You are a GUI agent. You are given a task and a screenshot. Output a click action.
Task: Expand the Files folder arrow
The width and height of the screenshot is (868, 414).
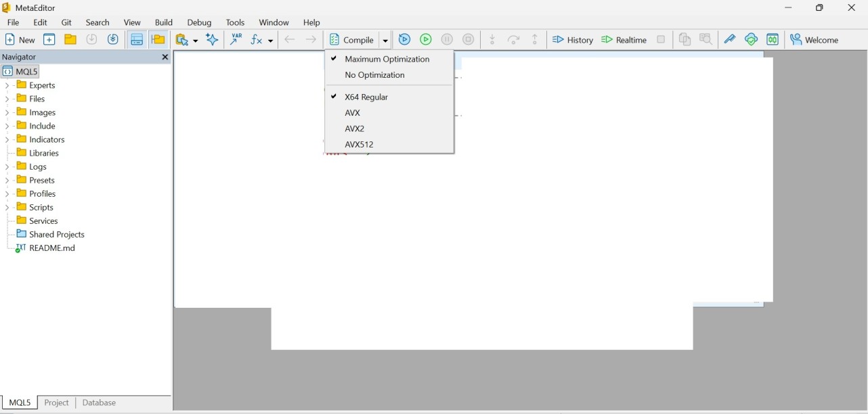coord(7,99)
